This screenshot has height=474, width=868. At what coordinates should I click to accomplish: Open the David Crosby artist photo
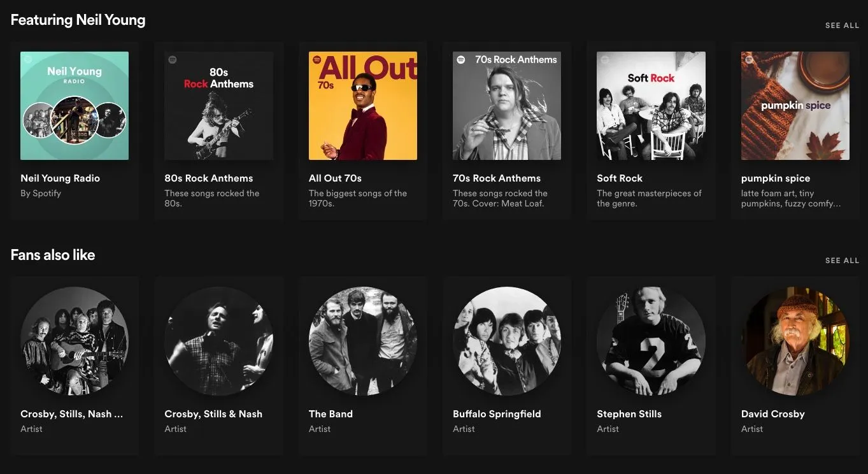pyautogui.click(x=795, y=341)
